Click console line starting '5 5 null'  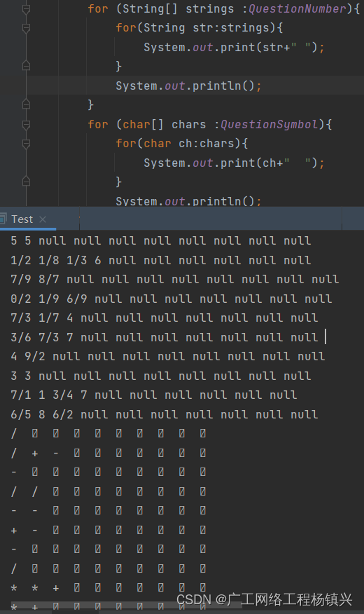161,241
